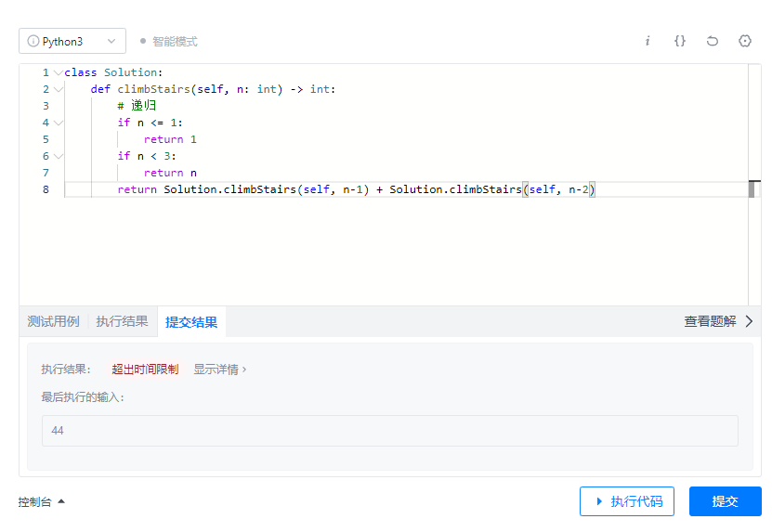Viewport: 772px width, 532px height.
Task: Open the italic i editor info icon
Action: [648, 41]
